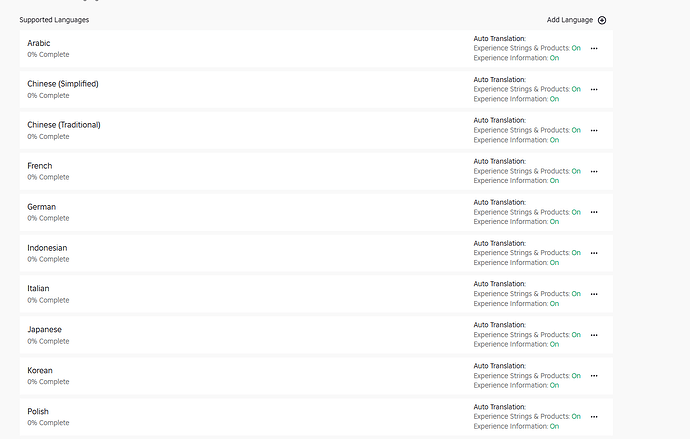690x439 pixels.
Task: Select the Arabic language row title
Action: [39, 43]
